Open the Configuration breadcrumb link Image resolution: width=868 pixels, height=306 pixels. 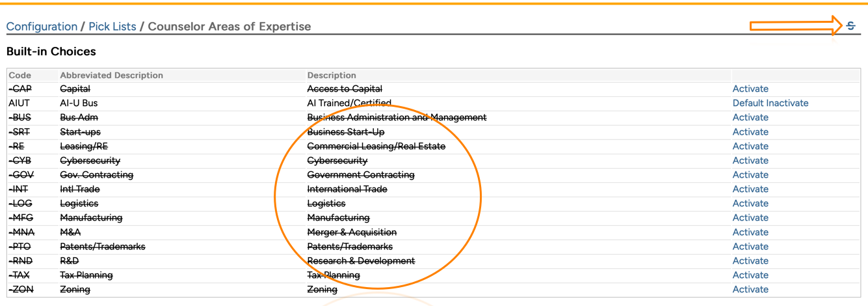pyautogui.click(x=42, y=27)
